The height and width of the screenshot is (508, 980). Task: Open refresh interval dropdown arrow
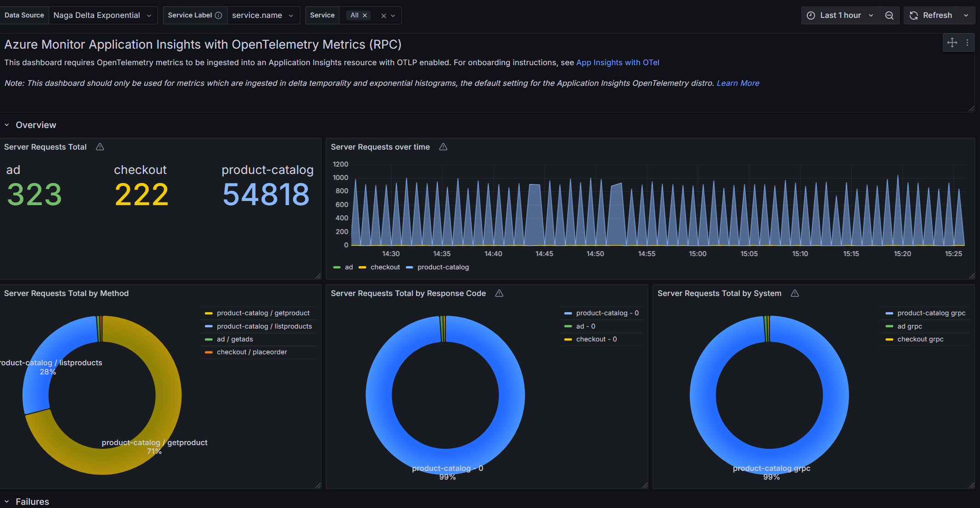(x=966, y=16)
